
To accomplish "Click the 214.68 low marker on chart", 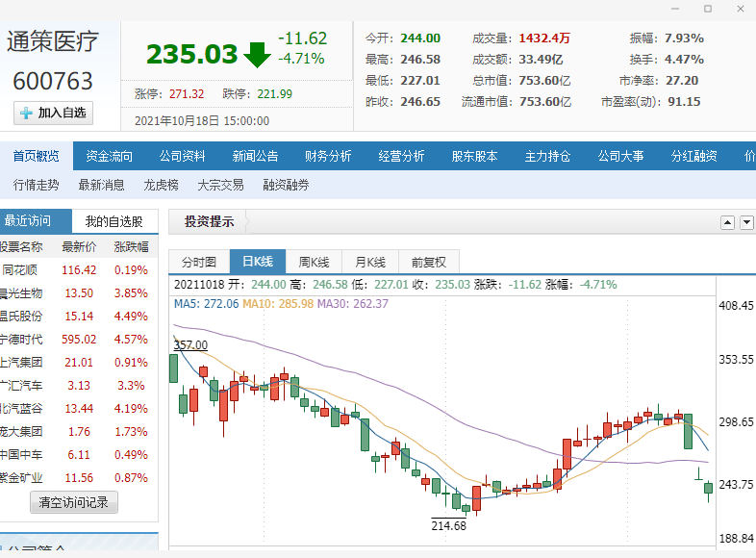I will pos(448,525).
